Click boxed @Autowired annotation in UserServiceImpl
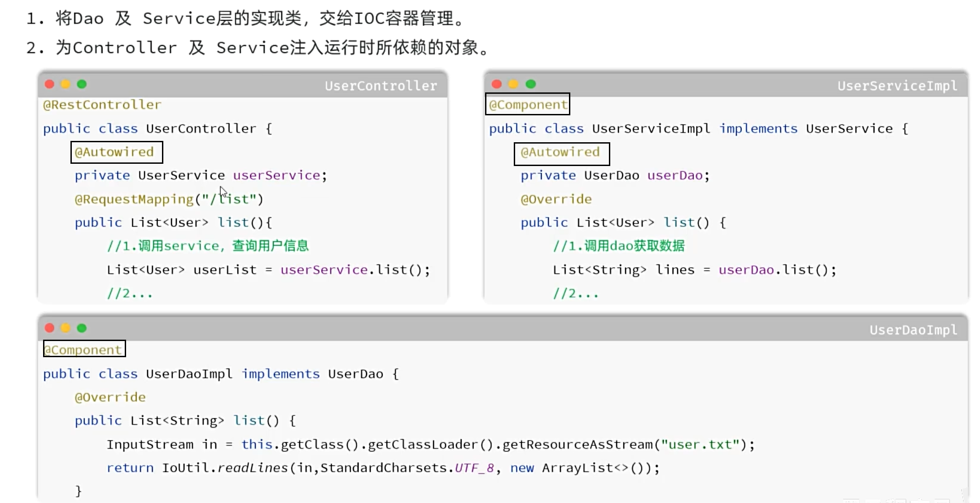 click(x=561, y=153)
